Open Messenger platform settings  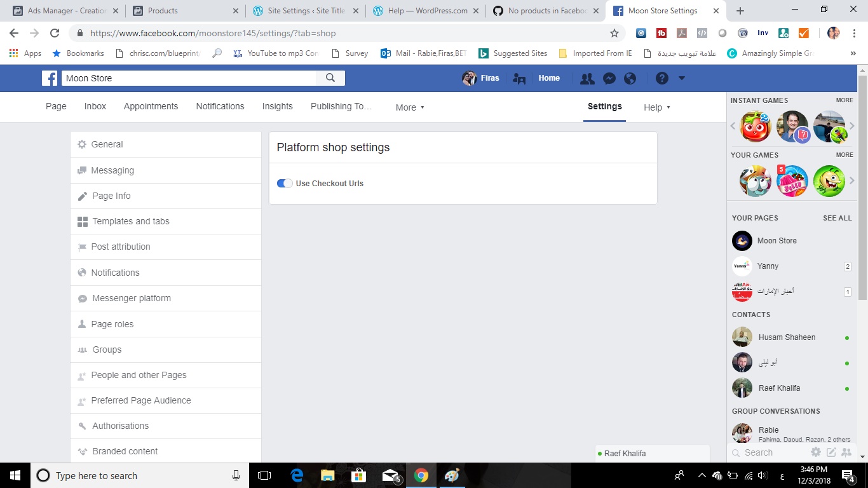point(166,298)
